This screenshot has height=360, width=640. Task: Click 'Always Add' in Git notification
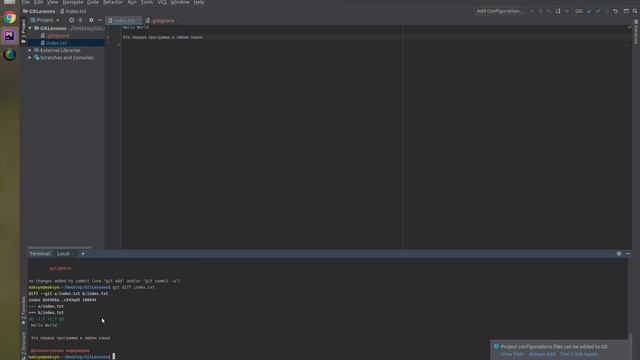coord(542,354)
